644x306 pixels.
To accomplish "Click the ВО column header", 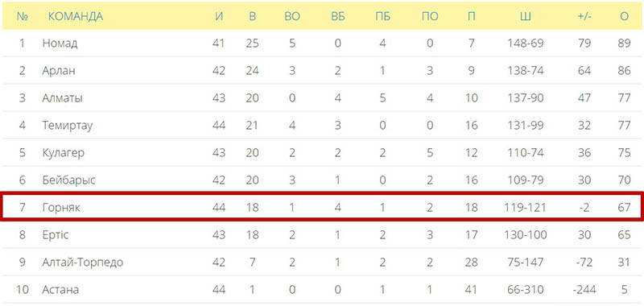I will tap(292, 17).
